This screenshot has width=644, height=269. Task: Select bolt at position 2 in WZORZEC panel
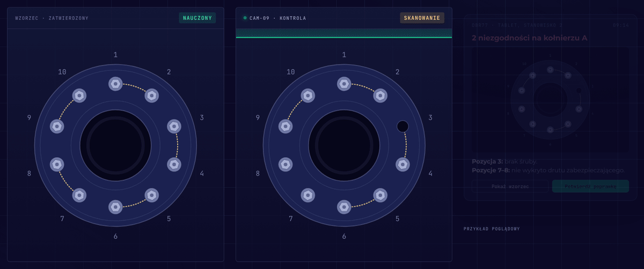[152, 95]
